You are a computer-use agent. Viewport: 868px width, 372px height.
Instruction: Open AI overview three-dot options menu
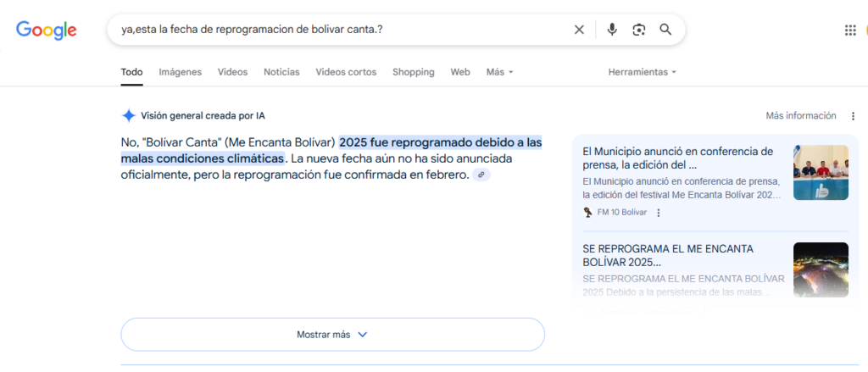pyautogui.click(x=853, y=116)
